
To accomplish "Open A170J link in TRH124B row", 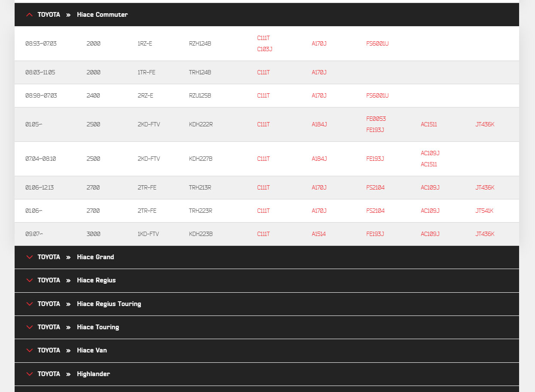I will pyautogui.click(x=319, y=72).
